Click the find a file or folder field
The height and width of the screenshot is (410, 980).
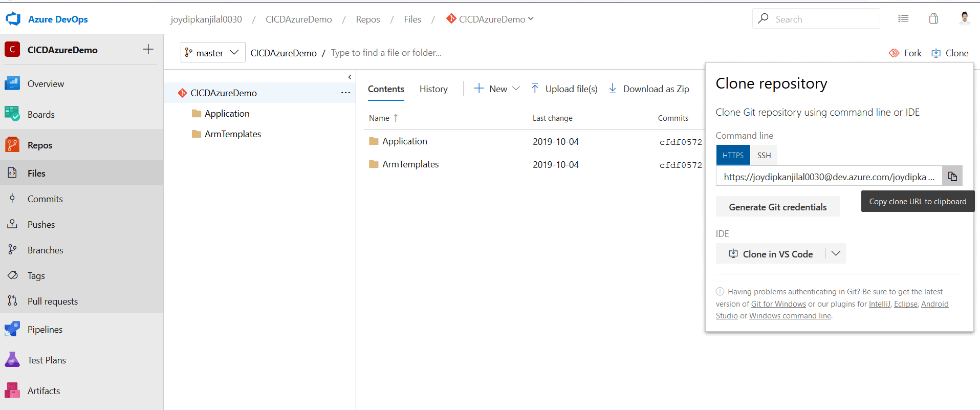pyautogui.click(x=386, y=52)
